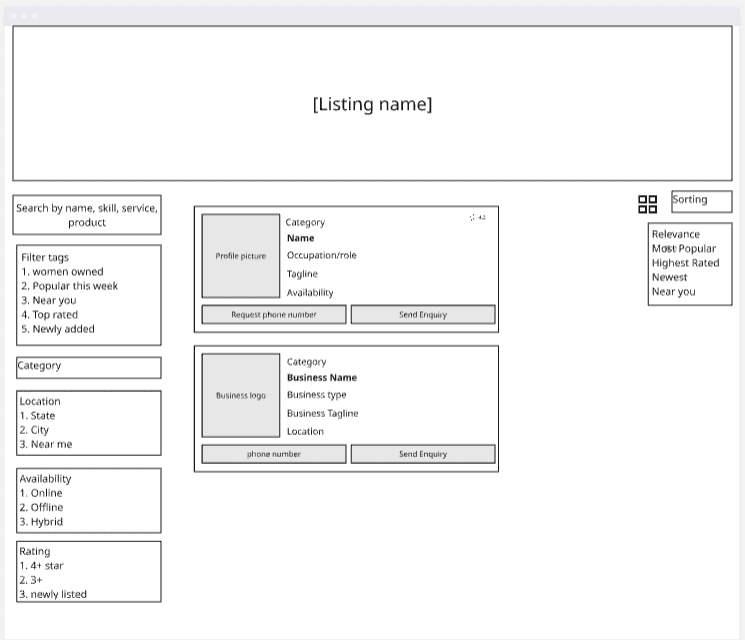Viewport: 745px width, 640px height.
Task: Choose Highest Rated sort option
Action: 685,263
